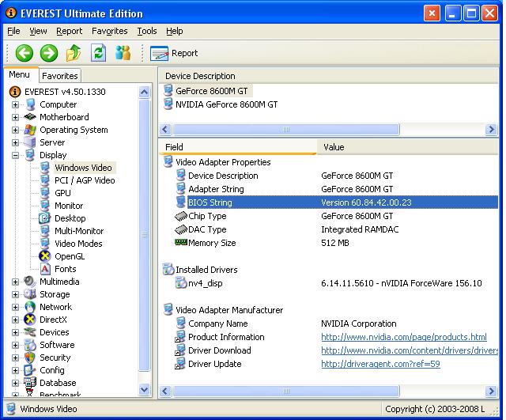Switch to the Favorites tab
The width and height of the screenshot is (506, 420).
coord(60,76)
